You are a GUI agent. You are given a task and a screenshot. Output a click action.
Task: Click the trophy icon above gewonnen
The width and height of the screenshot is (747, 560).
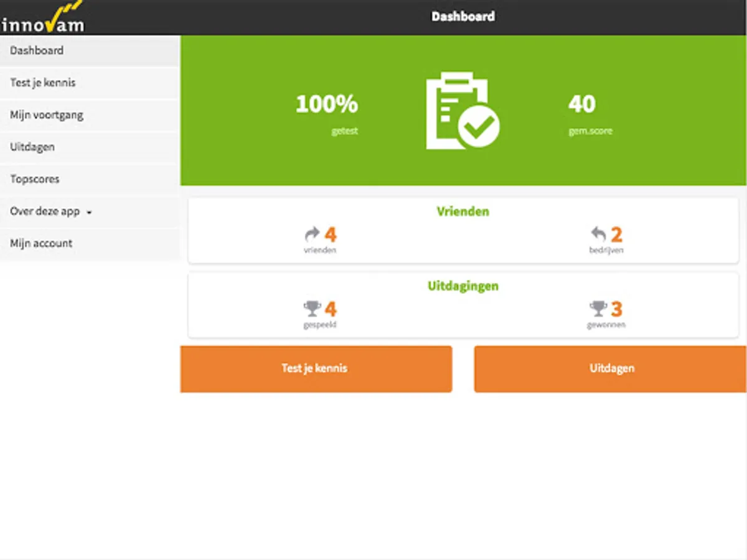[598, 309]
